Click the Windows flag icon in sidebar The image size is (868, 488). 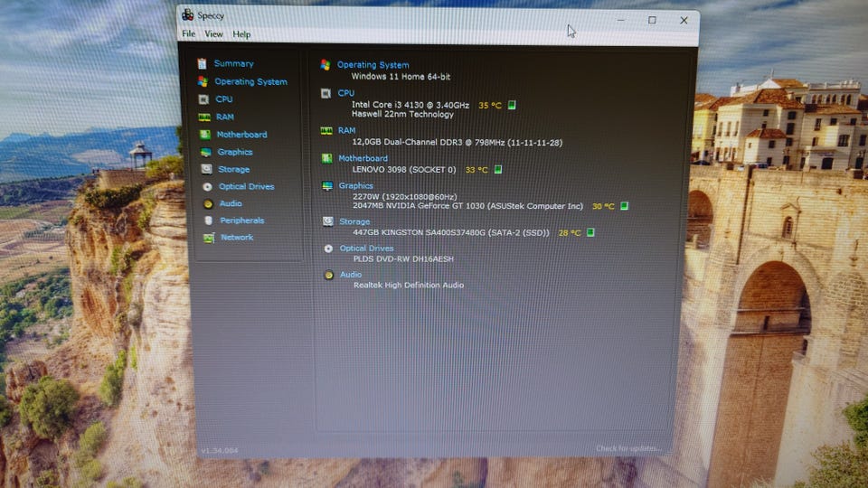click(203, 82)
